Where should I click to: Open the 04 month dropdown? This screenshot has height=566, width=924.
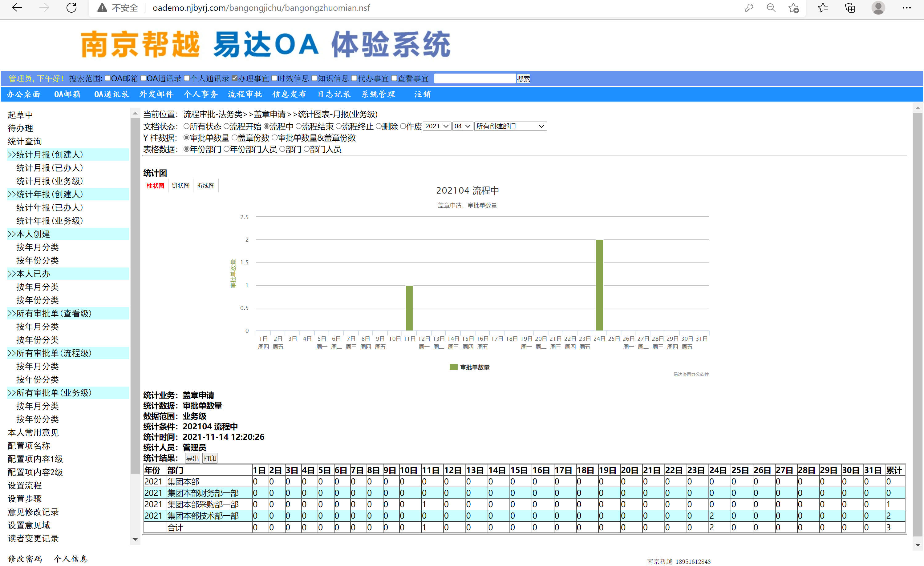(462, 126)
